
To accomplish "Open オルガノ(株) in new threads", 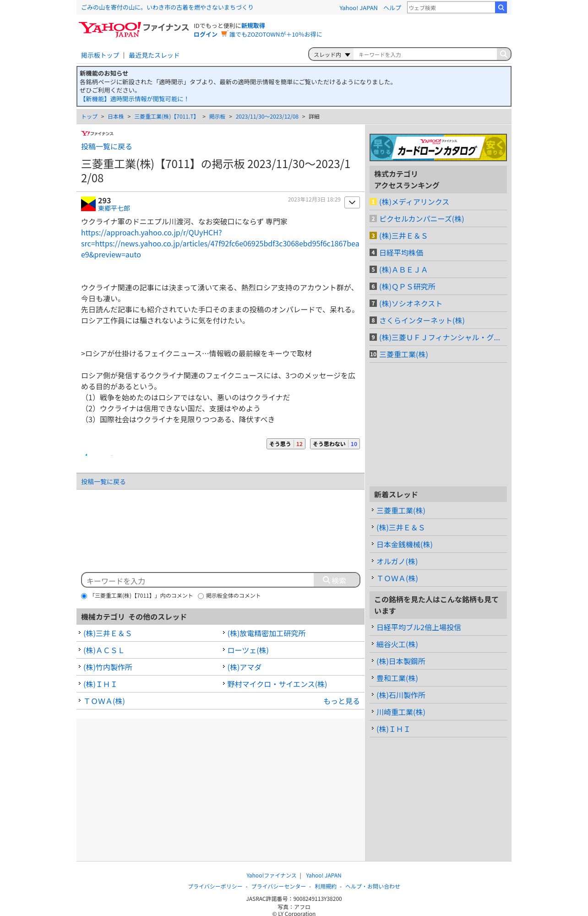I will click(x=397, y=562).
